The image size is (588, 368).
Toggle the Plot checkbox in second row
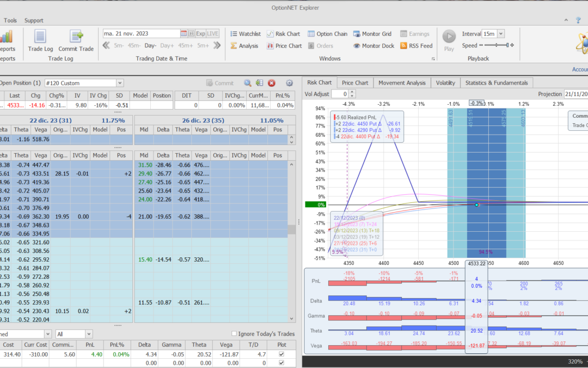click(x=281, y=362)
